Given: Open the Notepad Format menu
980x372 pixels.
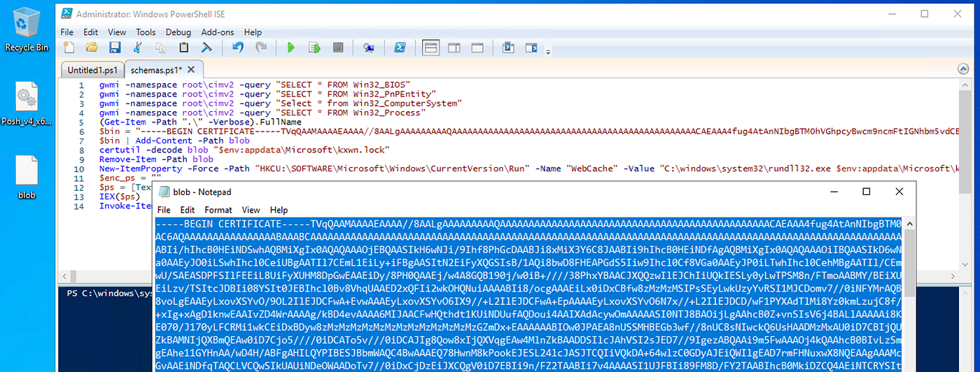Looking at the screenshot, I should [218, 210].
